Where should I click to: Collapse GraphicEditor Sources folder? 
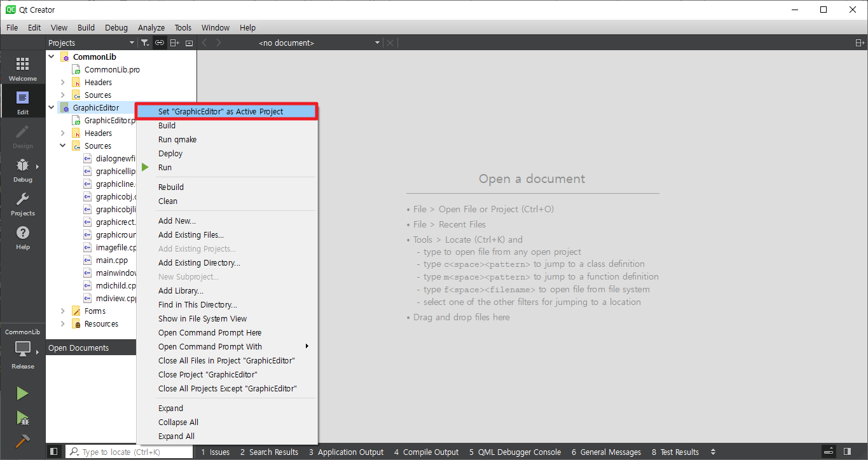click(62, 145)
